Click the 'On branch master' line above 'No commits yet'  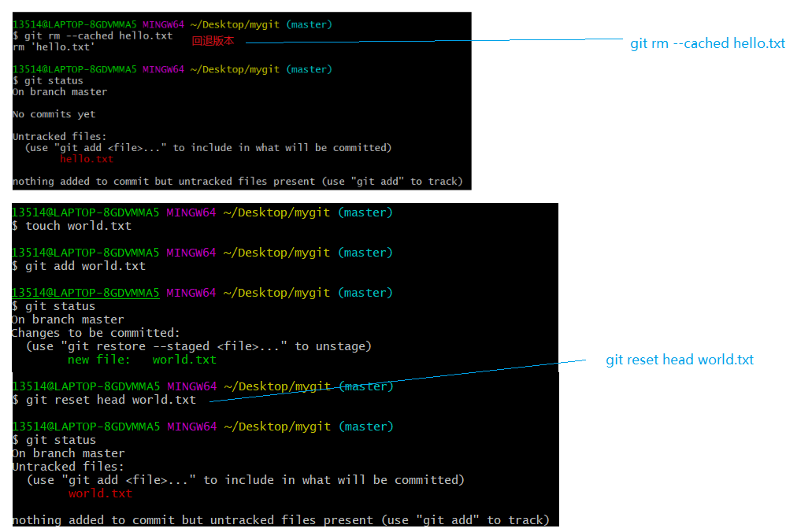[59, 92]
